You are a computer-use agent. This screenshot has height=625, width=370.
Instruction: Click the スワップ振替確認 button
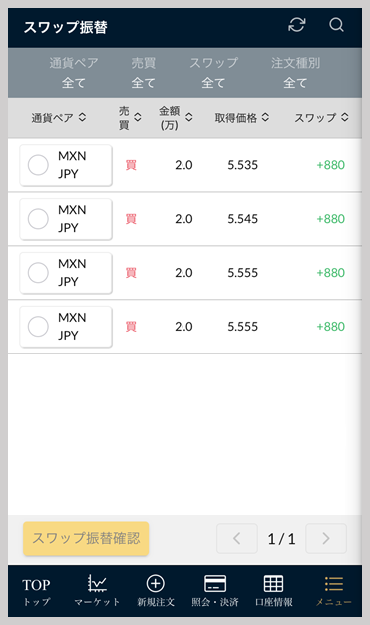[86, 539]
